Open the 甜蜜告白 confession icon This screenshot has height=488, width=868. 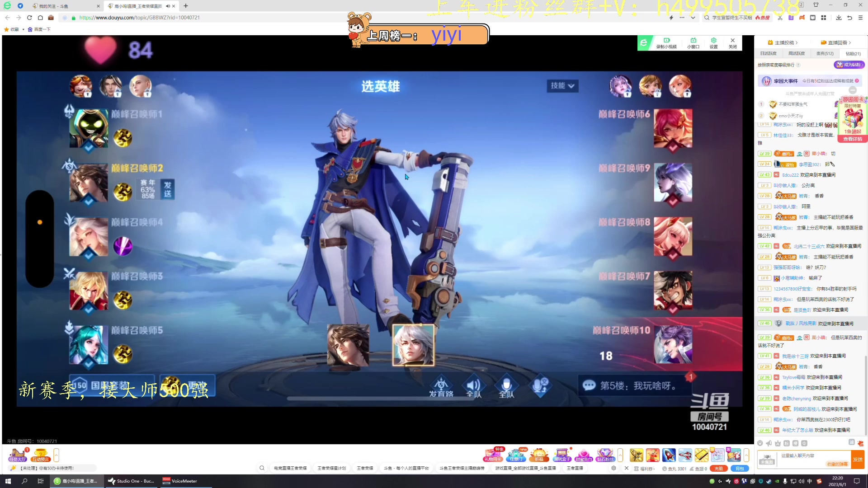tap(584, 455)
